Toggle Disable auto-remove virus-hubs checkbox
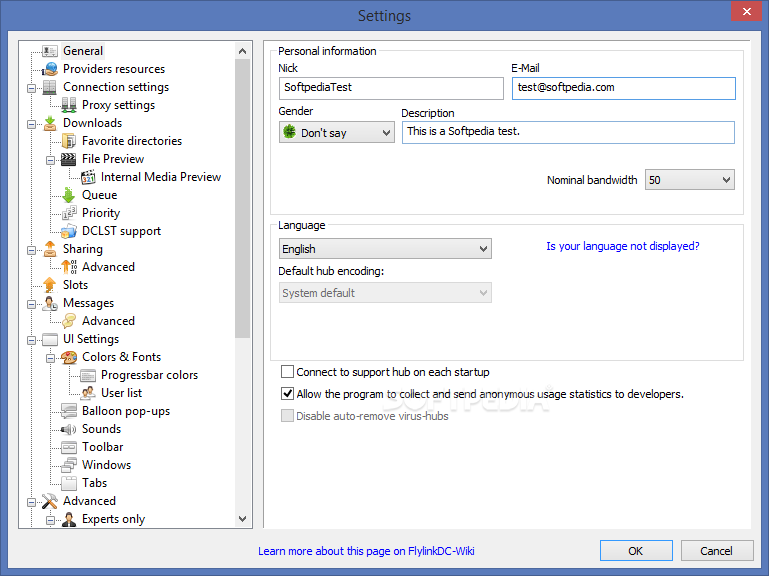Screen dimensions: 769x576 287,416
